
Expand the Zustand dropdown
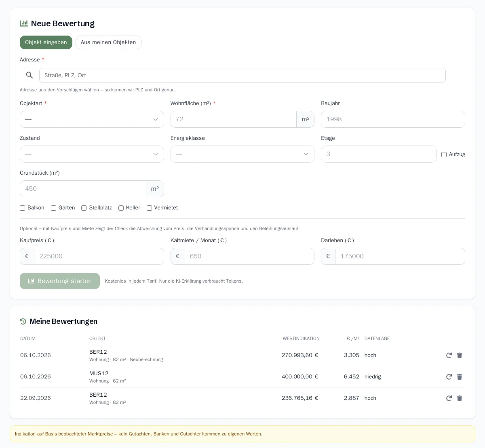(x=92, y=154)
